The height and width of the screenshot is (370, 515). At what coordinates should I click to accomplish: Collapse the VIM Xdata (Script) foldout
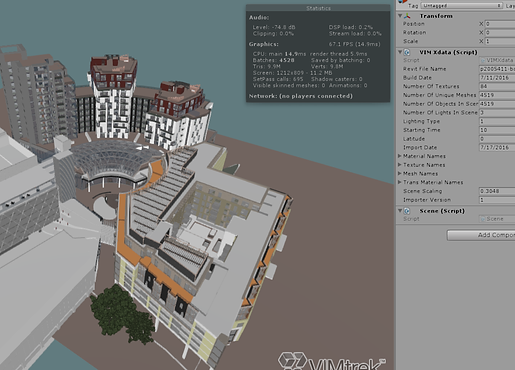(x=400, y=52)
